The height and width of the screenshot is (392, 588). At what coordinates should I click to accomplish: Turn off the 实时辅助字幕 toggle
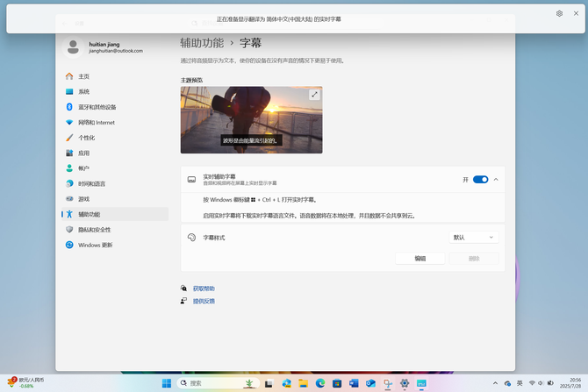480,179
